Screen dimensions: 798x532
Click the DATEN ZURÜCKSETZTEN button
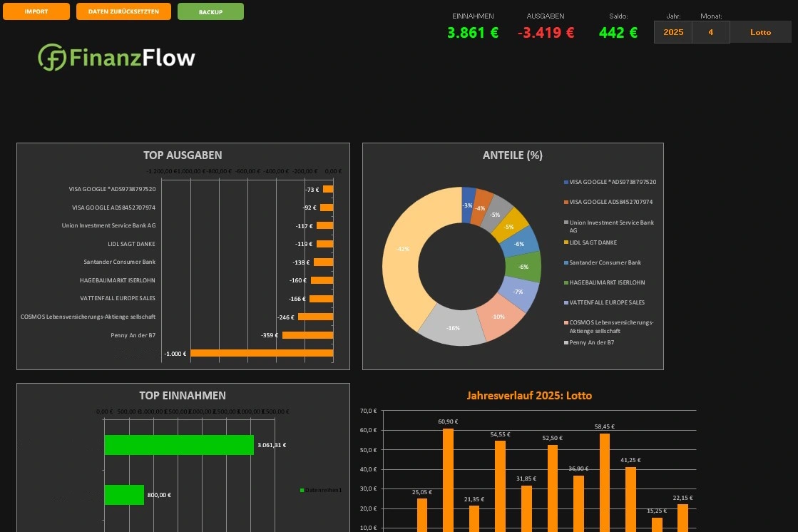[123, 11]
